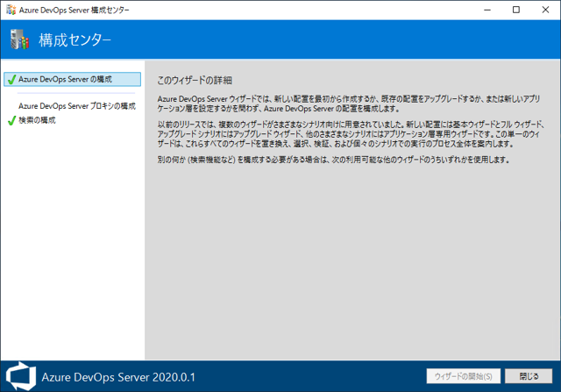The width and height of the screenshot is (561, 392).
Task: Select Azure DevOps Server プロキシの構成 entry
Action: point(77,106)
